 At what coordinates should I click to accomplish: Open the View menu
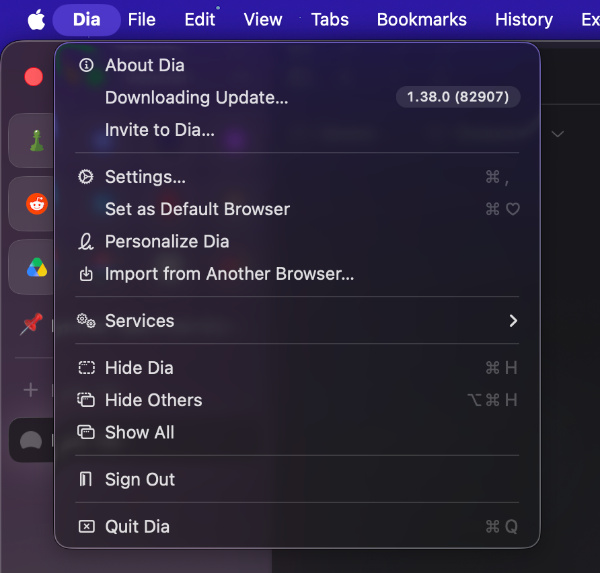263,20
